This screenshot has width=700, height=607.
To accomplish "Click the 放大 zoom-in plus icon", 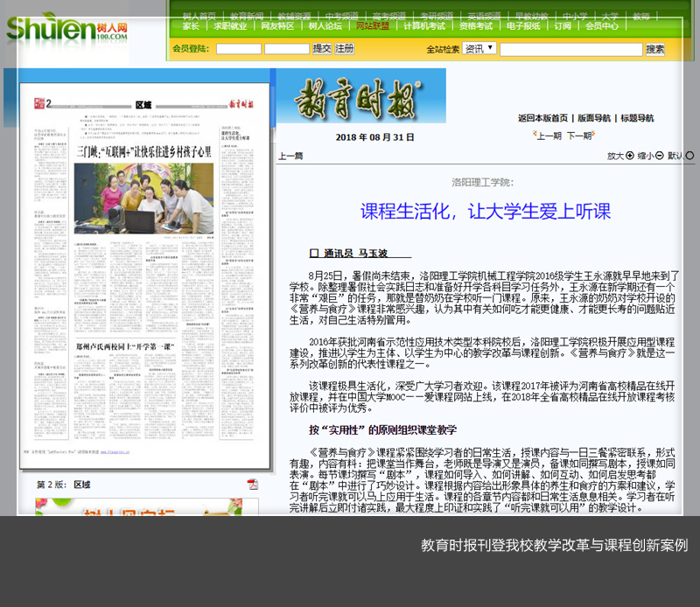I will point(630,156).
